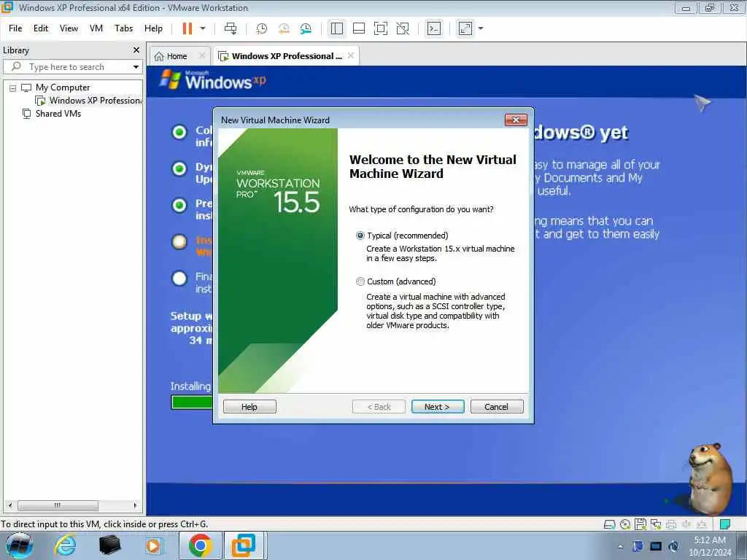
Task: Select the Typical (recommended) radio button
Action: pos(360,236)
